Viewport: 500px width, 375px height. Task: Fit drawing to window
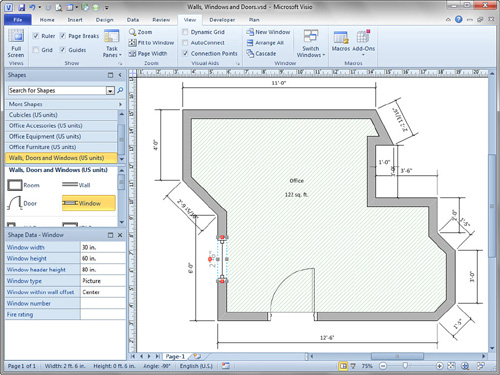(x=151, y=43)
